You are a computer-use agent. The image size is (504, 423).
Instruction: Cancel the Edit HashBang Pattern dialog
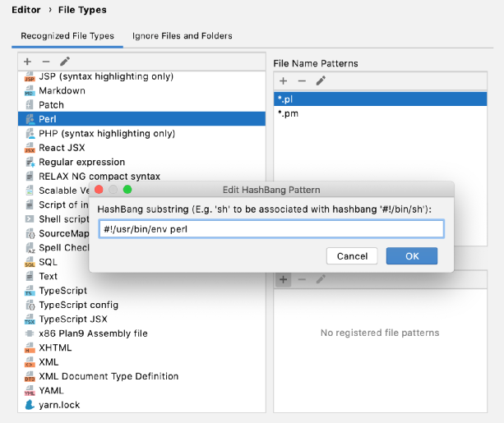[x=352, y=256]
